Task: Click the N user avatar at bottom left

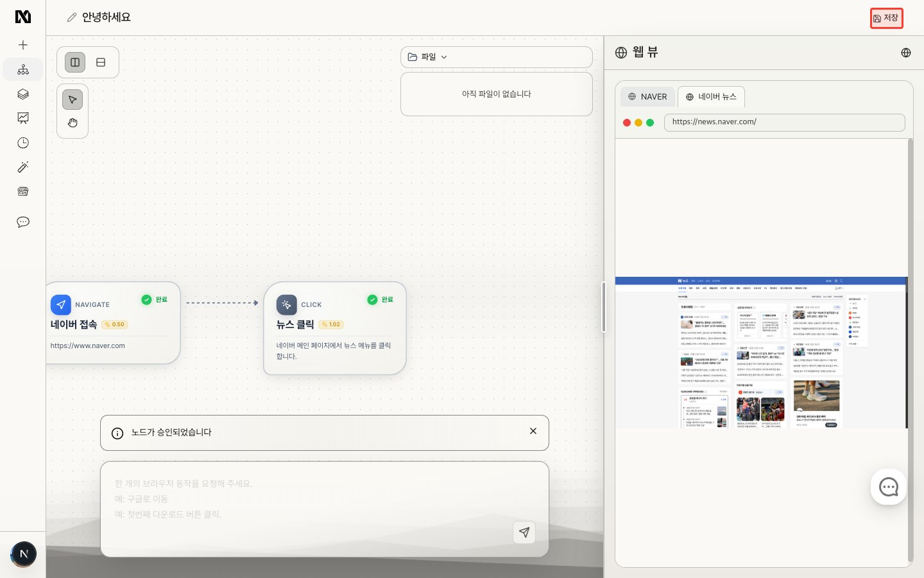Action: (24, 554)
